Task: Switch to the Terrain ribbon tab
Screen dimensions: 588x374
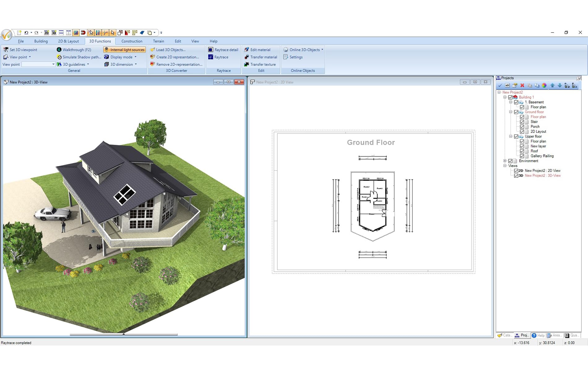Action: coord(158,41)
